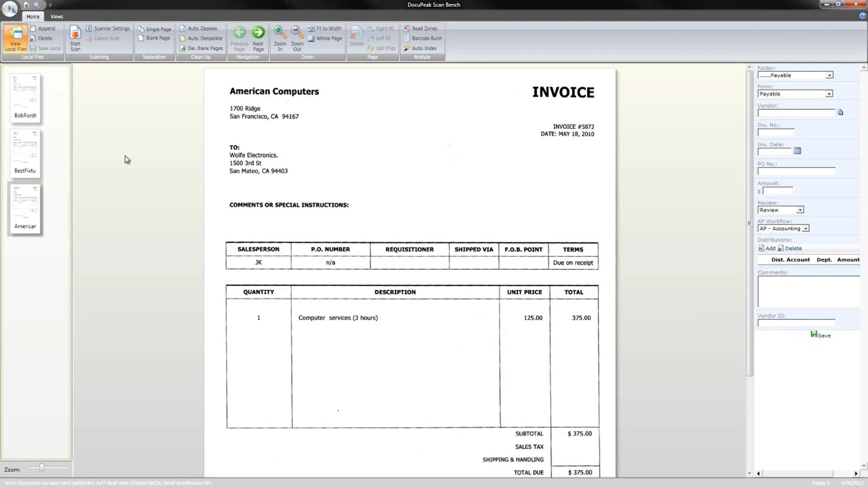Select the Home ribbon tab
Image resolution: width=868 pixels, height=488 pixels.
[32, 16]
